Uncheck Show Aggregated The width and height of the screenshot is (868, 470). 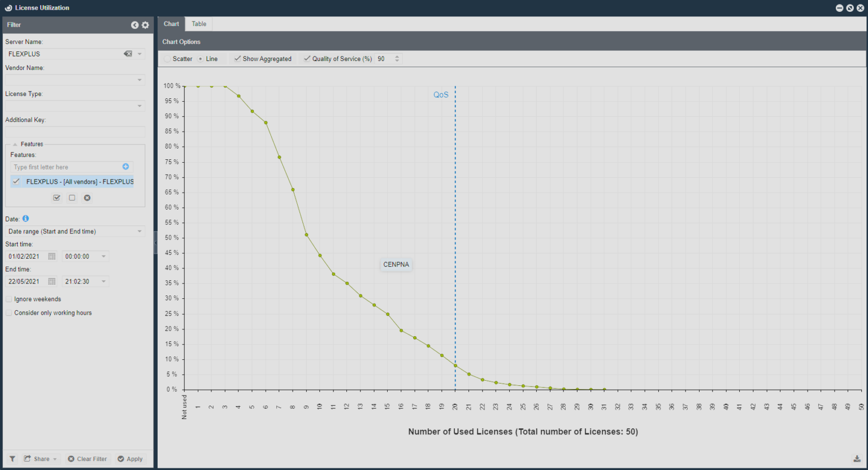[x=237, y=58]
